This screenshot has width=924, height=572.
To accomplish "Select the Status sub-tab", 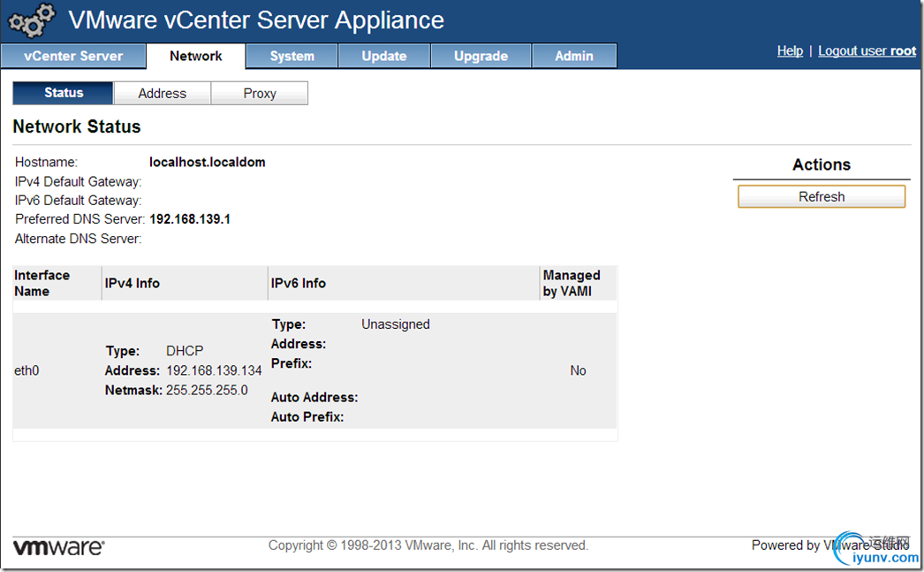I will tap(64, 93).
